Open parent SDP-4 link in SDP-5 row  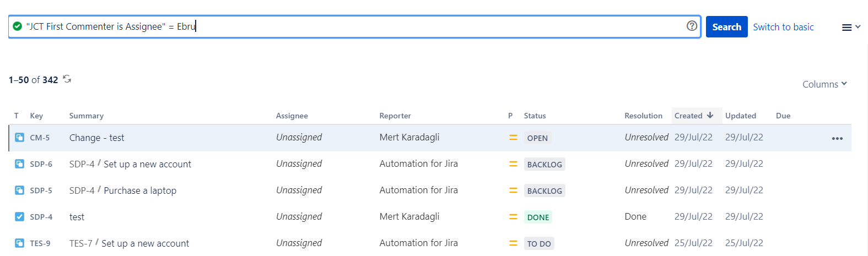(x=82, y=190)
